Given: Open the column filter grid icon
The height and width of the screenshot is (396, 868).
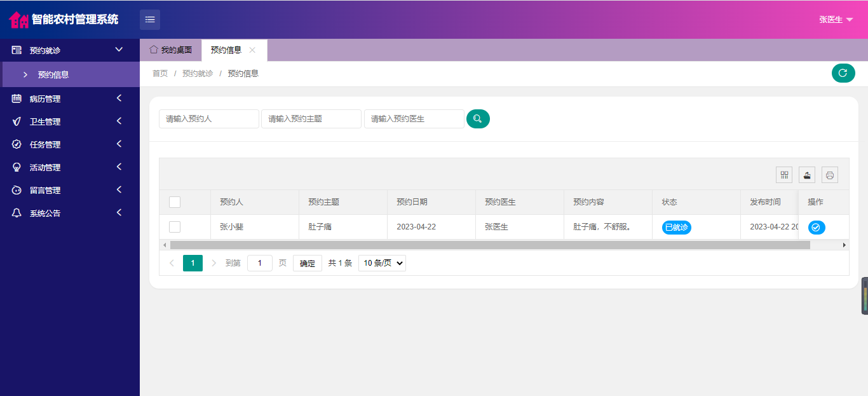Looking at the screenshot, I should (x=784, y=175).
